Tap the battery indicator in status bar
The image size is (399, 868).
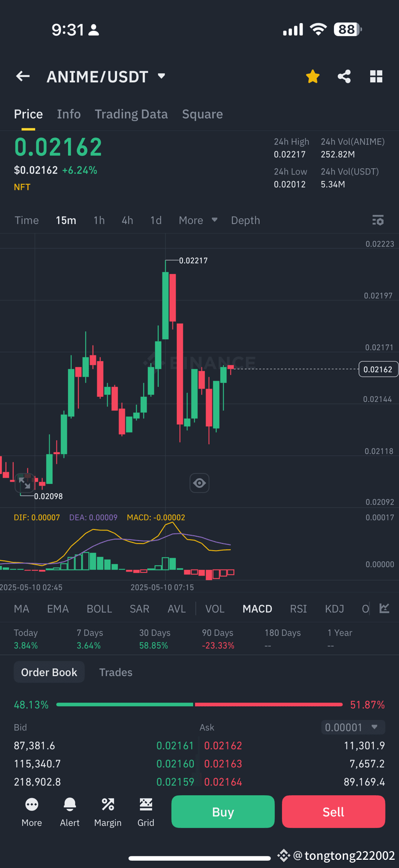(x=348, y=29)
